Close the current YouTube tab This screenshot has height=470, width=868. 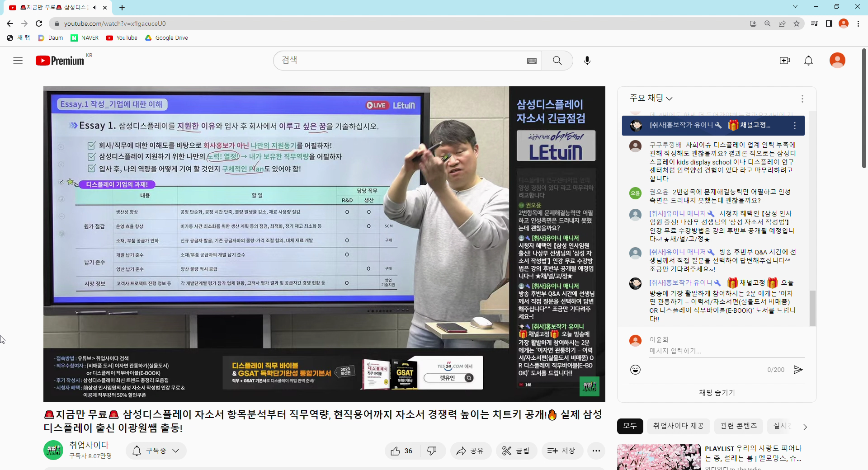tap(105, 8)
